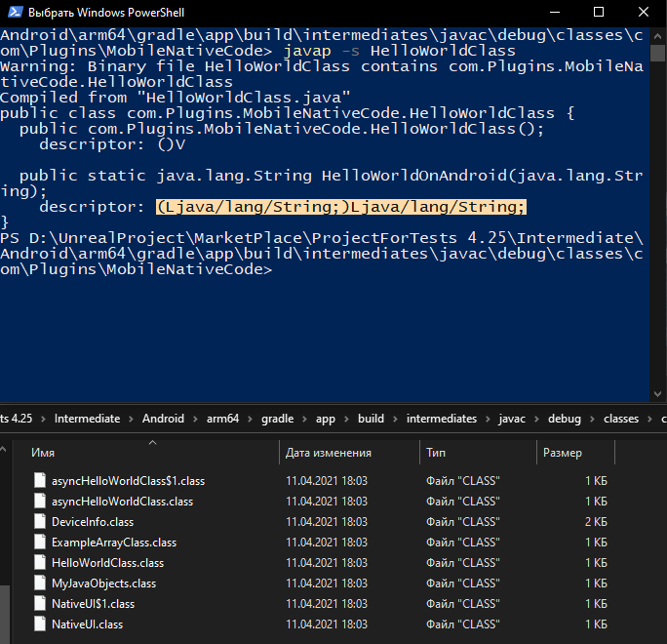Expand the chevron after 'javac' breadcrumb
The image size is (667, 644).
tap(537, 420)
